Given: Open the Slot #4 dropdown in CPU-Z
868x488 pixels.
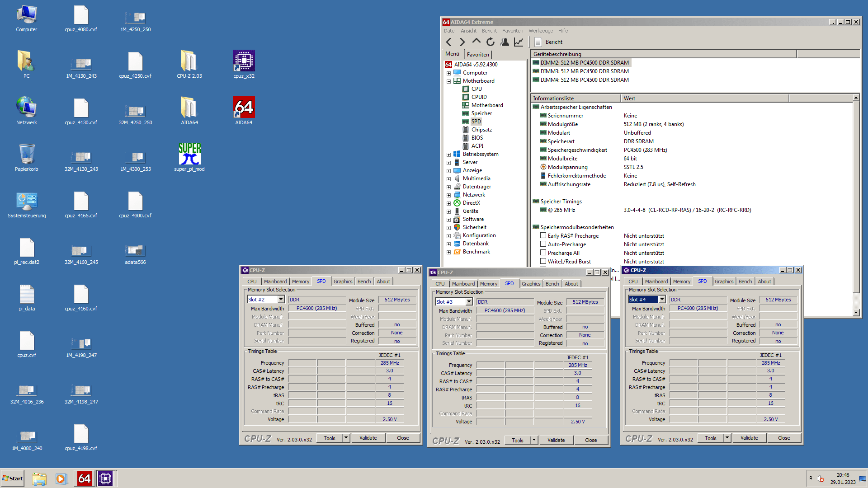Looking at the screenshot, I should [x=662, y=300].
